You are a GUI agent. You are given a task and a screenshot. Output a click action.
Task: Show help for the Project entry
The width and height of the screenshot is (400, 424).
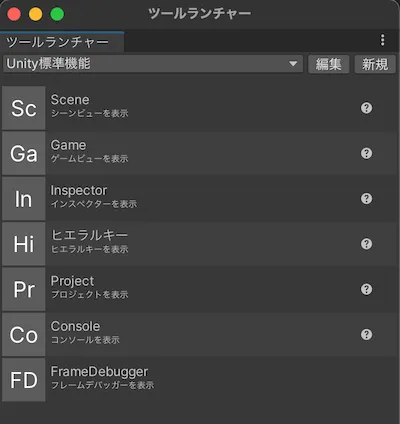[x=366, y=289]
